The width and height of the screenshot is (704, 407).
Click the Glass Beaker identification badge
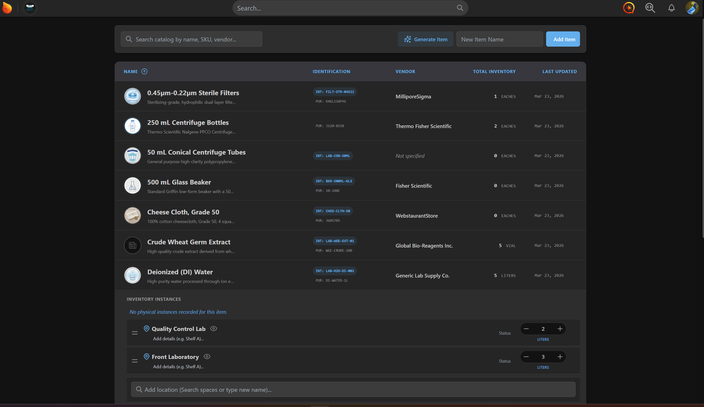[x=334, y=181]
